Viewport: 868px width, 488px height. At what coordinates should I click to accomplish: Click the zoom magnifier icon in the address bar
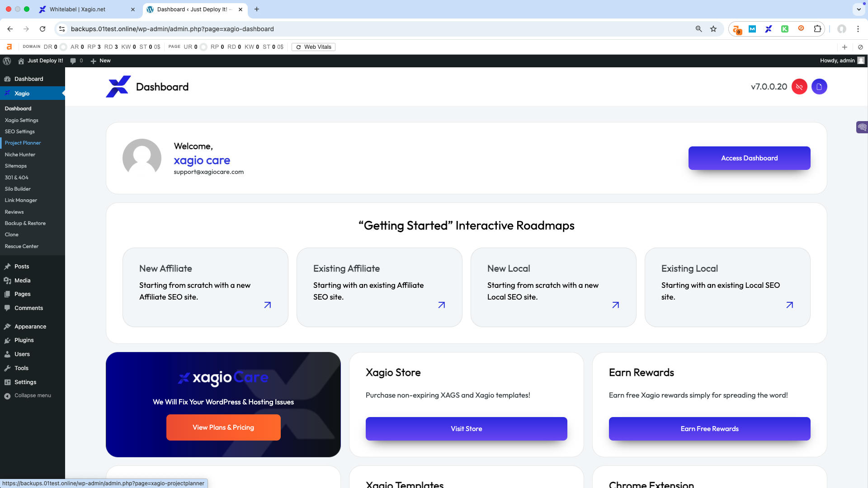click(x=699, y=29)
